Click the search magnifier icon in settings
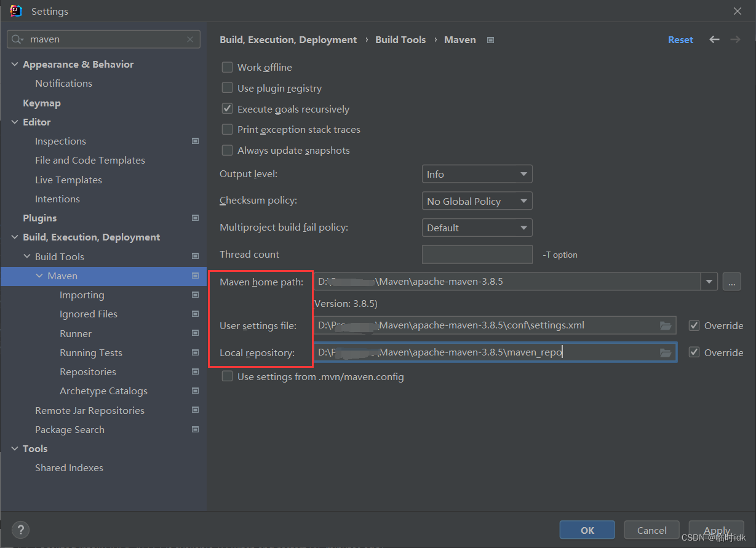Viewport: 756px width, 548px height. [x=18, y=39]
